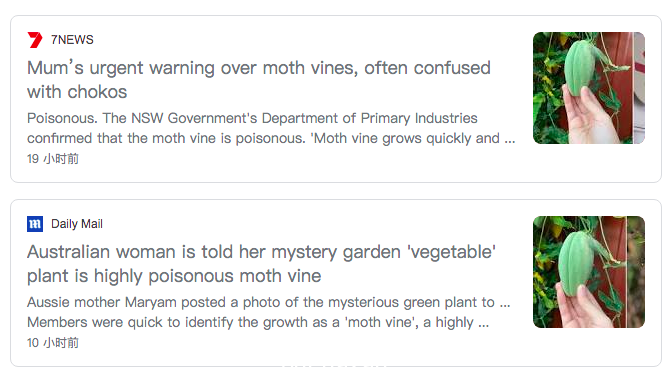Select the 7NEWS news result card
This screenshot has height=376, width=669.
point(336,99)
